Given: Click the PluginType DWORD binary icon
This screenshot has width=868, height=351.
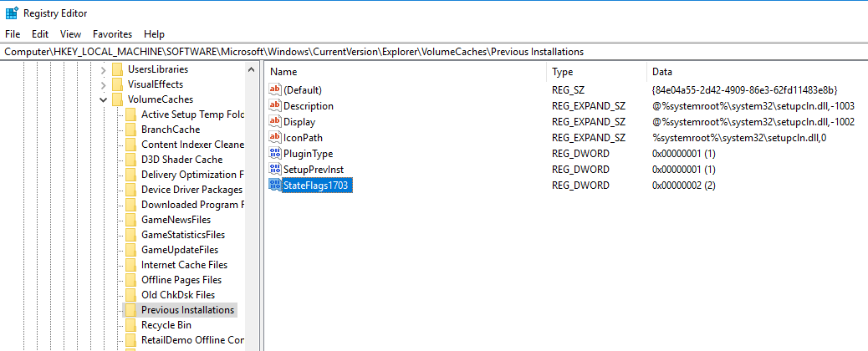Looking at the screenshot, I should (275, 154).
